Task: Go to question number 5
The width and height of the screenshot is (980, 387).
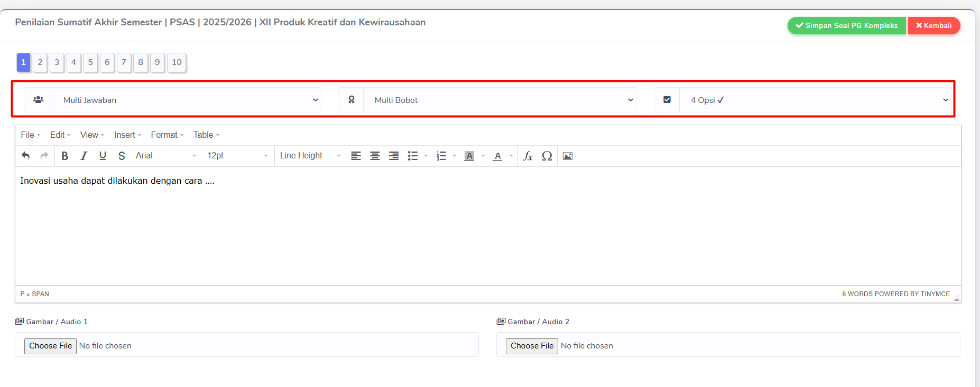Action: point(90,62)
